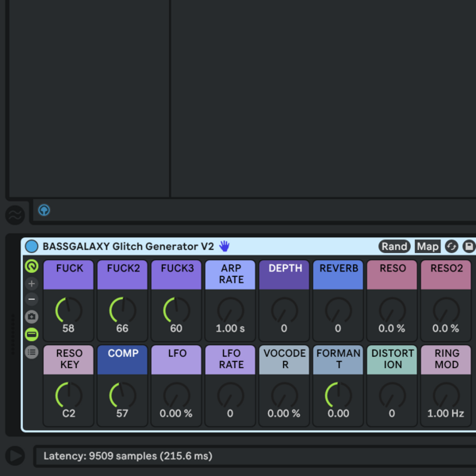Screen dimensions: 476x476
Task: Select the FUCK macro label
Action: coord(68,274)
